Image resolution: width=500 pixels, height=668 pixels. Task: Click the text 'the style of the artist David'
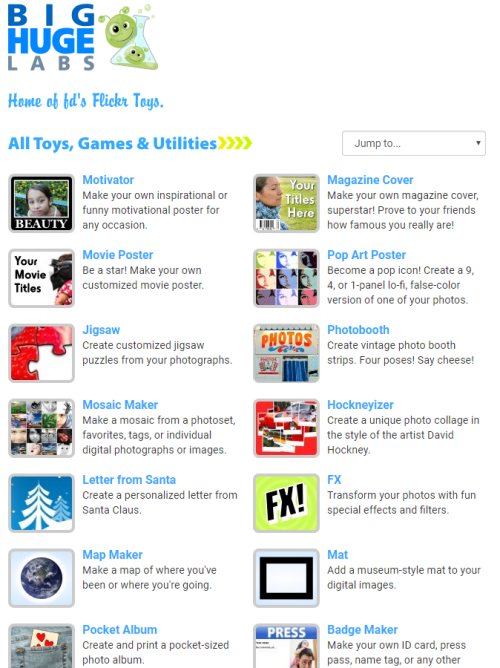tap(390, 435)
